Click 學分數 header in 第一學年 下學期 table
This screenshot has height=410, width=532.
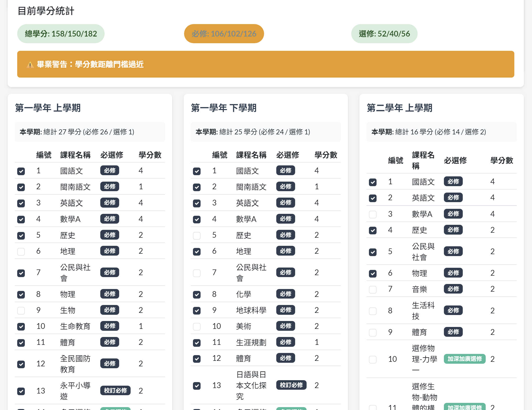(326, 155)
